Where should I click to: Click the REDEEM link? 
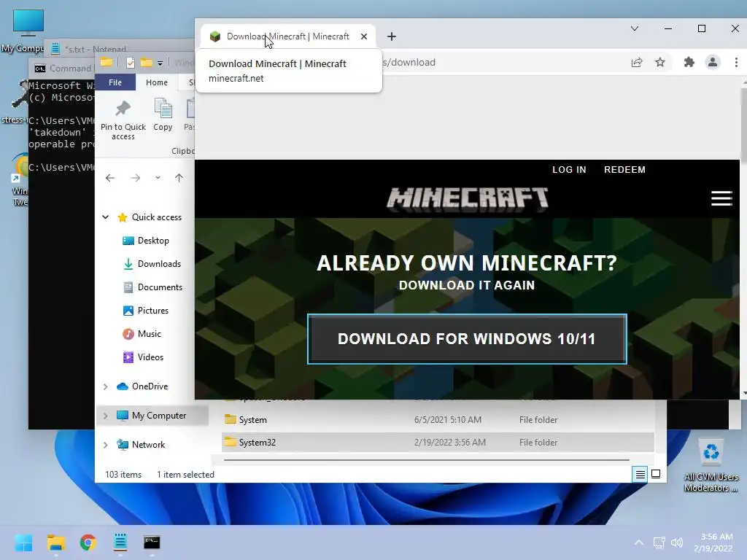click(624, 169)
